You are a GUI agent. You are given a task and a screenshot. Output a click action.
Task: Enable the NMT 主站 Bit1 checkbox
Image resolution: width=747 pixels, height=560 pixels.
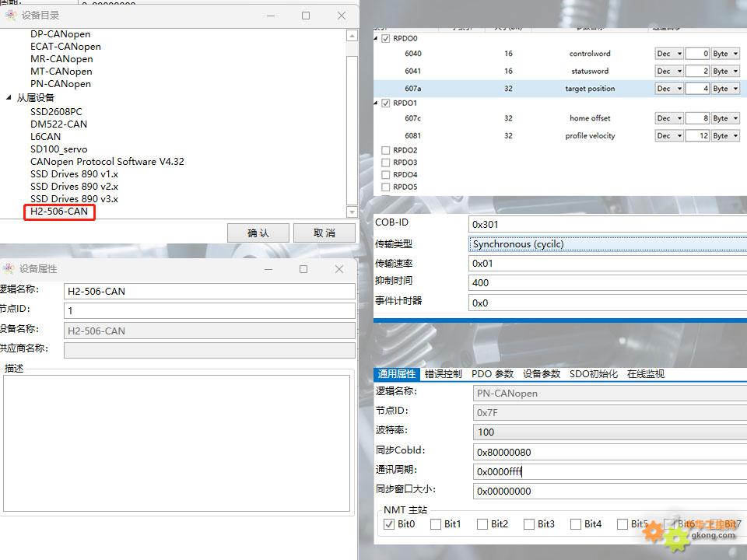pos(436,524)
